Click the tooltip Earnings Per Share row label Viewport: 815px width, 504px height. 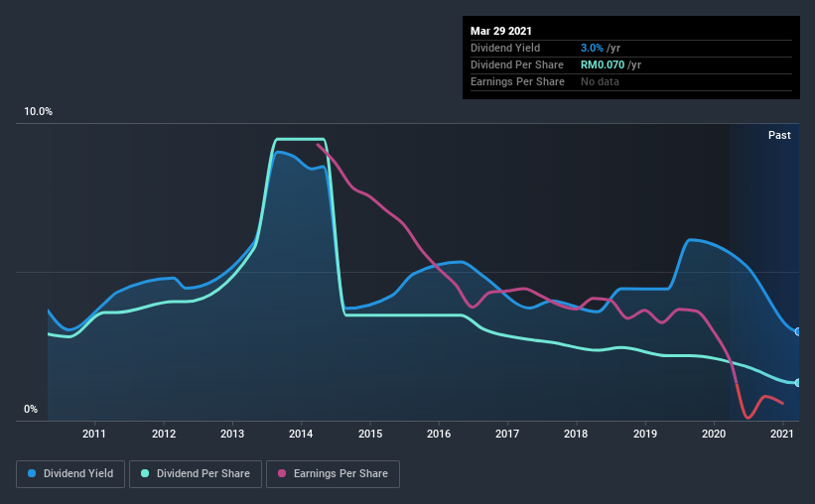click(x=517, y=81)
